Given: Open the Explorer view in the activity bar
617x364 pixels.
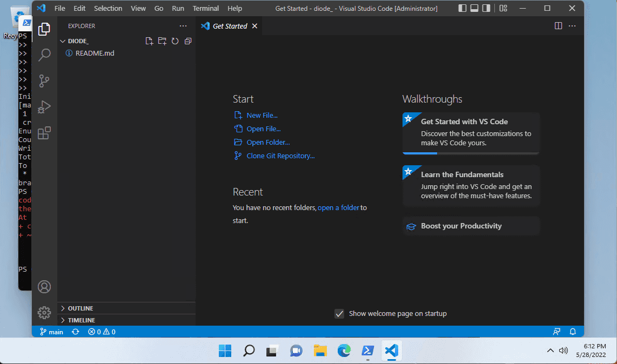Looking at the screenshot, I should pyautogui.click(x=44, y=29).
